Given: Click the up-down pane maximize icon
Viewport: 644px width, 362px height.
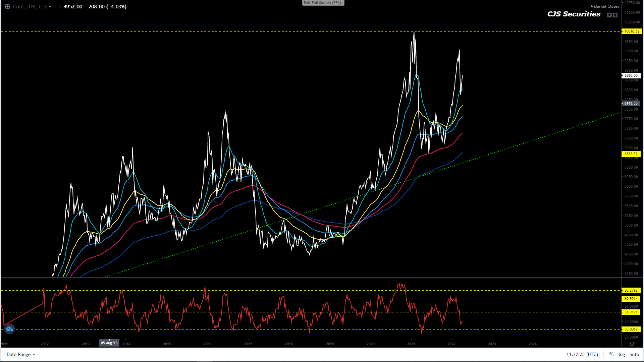Looking at the screenshot, I should coord(615,15).
